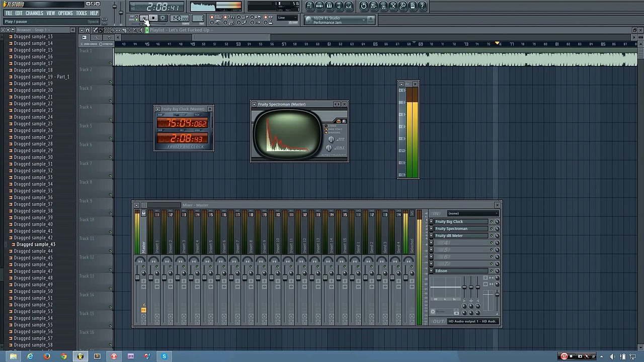Open the Browser options arrow button
The height and width of the screenshot is (362, 644).
click(3, 30)
